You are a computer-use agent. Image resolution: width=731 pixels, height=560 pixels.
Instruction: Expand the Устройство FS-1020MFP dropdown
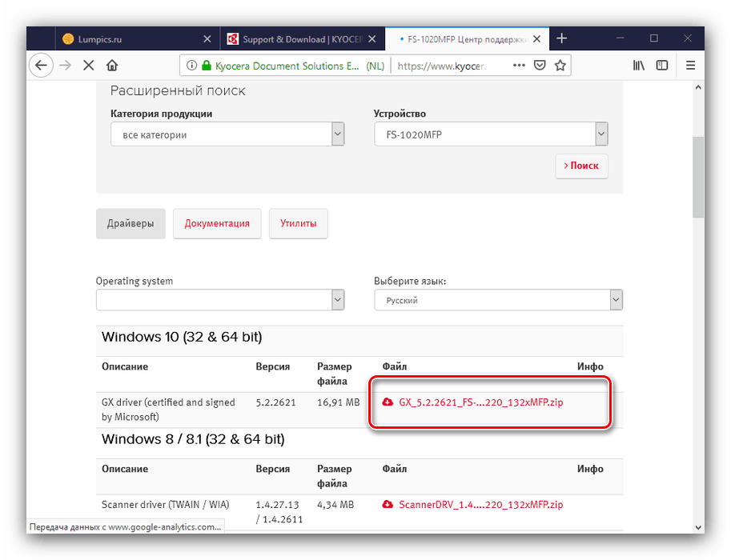(x=491, y=134)
